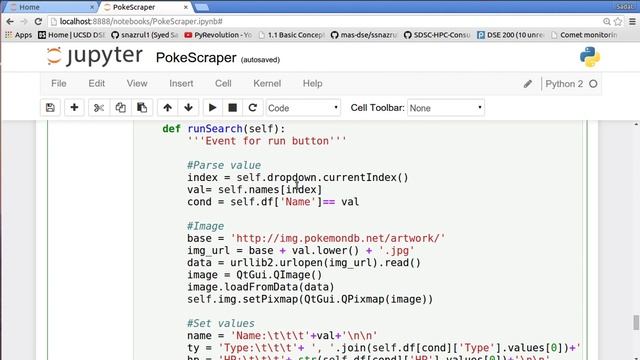
Task: Click the scrollbar up arrow
Action: click(636, 124)
